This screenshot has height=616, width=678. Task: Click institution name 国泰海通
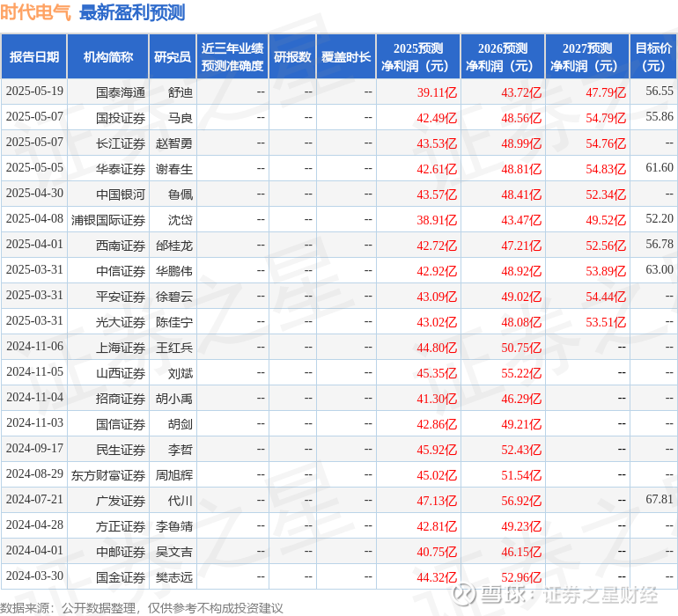coord(121,92)
